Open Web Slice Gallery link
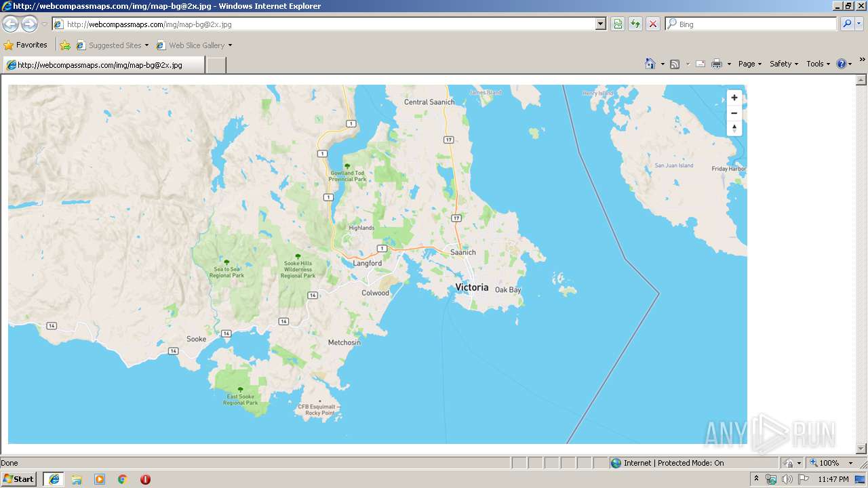This screenshot has width=868, height=488. (x=194, y=45)
